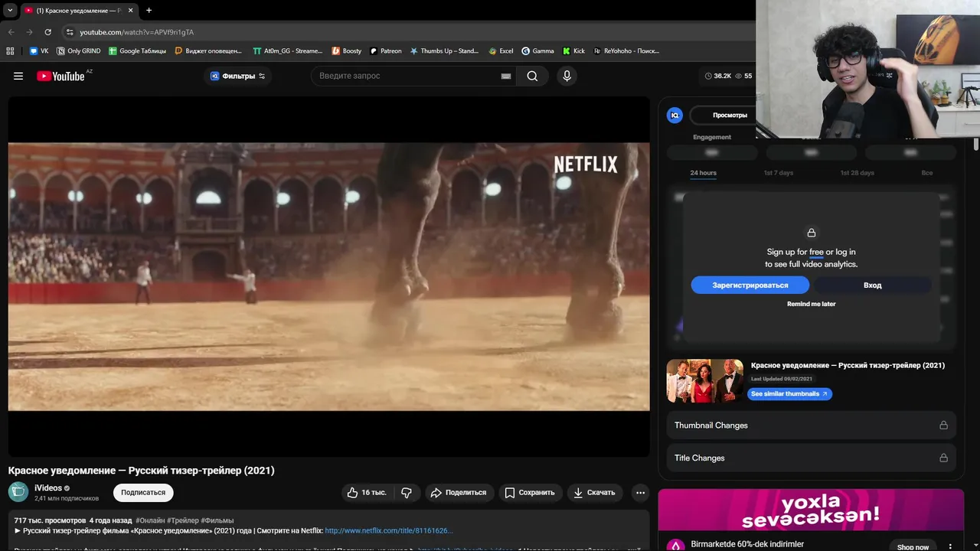The image size is (980, 551).
Task: Open the Google Таблицы bookmark
Action: 137,51
